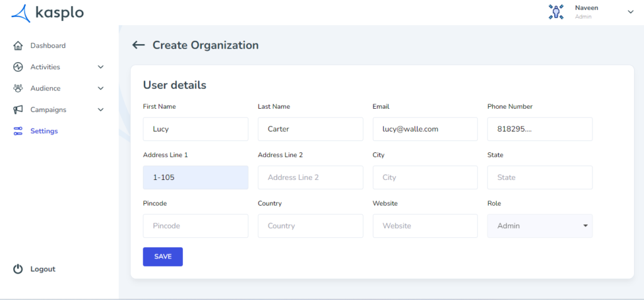Click the Audience people icon

coord(18,88)
